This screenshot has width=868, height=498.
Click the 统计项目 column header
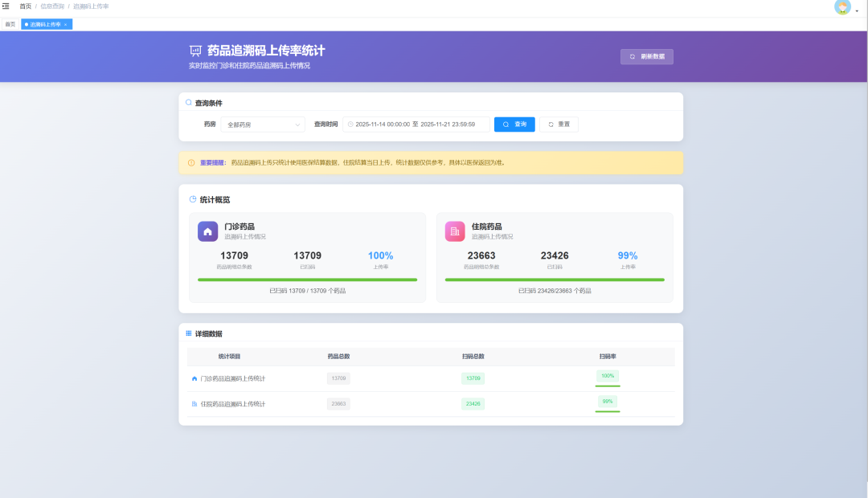point(229,357)
